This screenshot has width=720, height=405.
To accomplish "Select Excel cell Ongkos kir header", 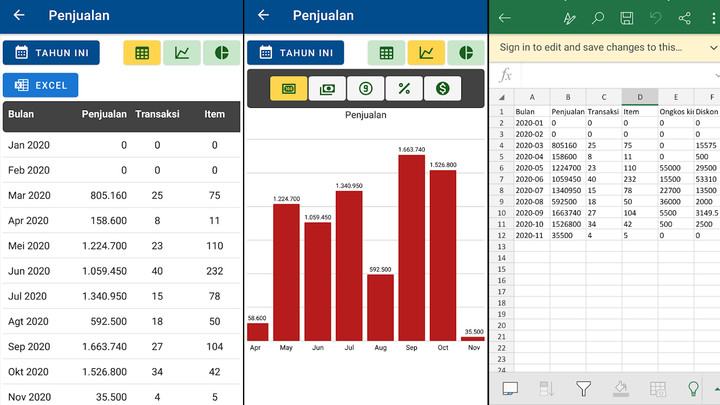I will click(x=676, y=112).
